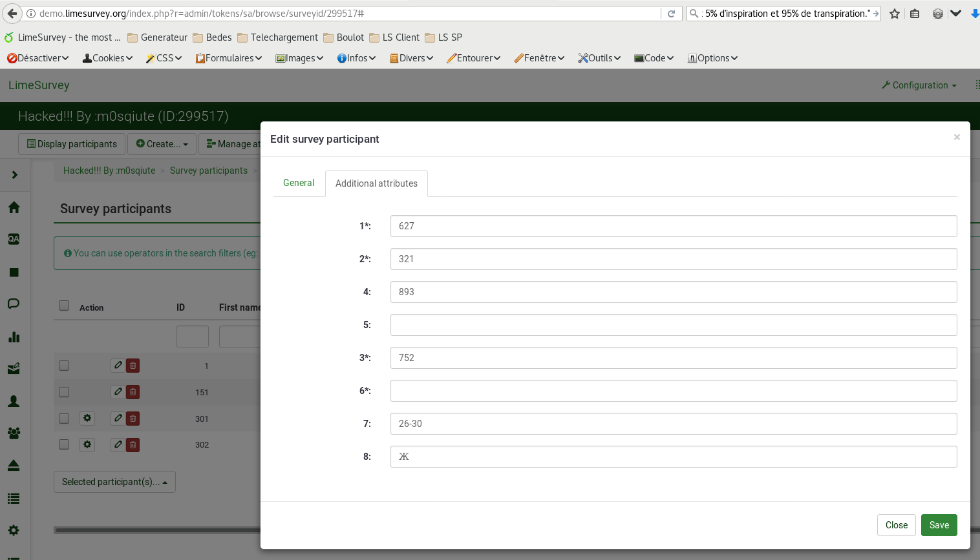980x560 pixels.
Task: Open the Create... dropdown button
Action: [162, 144]
